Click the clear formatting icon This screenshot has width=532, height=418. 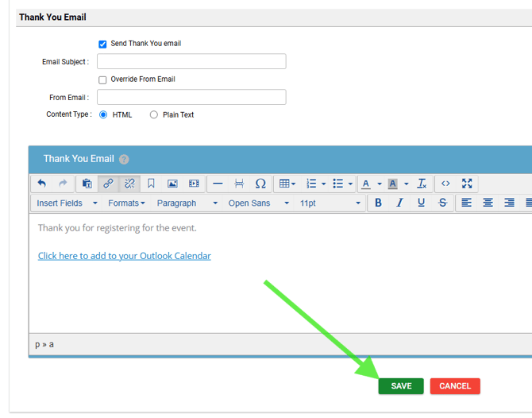pos(422,184)
